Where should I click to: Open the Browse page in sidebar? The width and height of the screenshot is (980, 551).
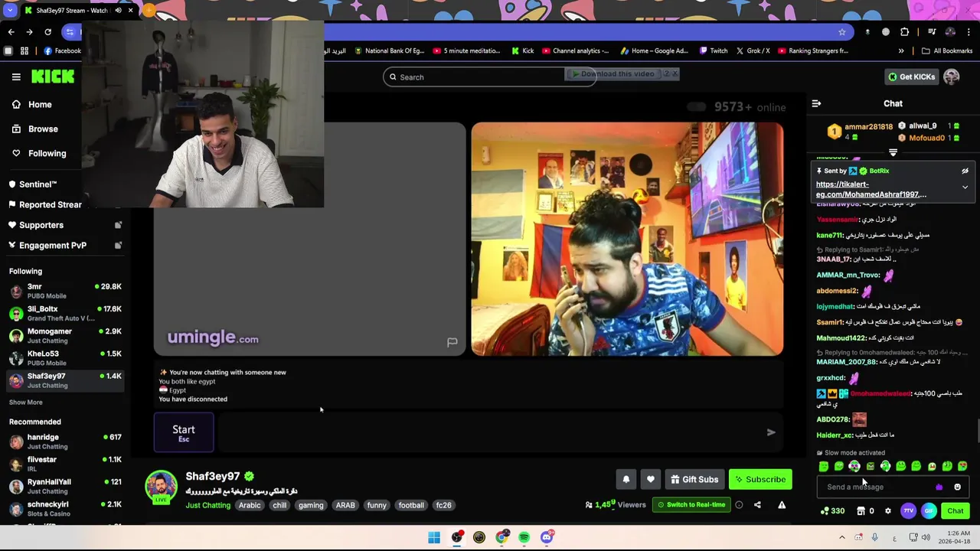43,129
